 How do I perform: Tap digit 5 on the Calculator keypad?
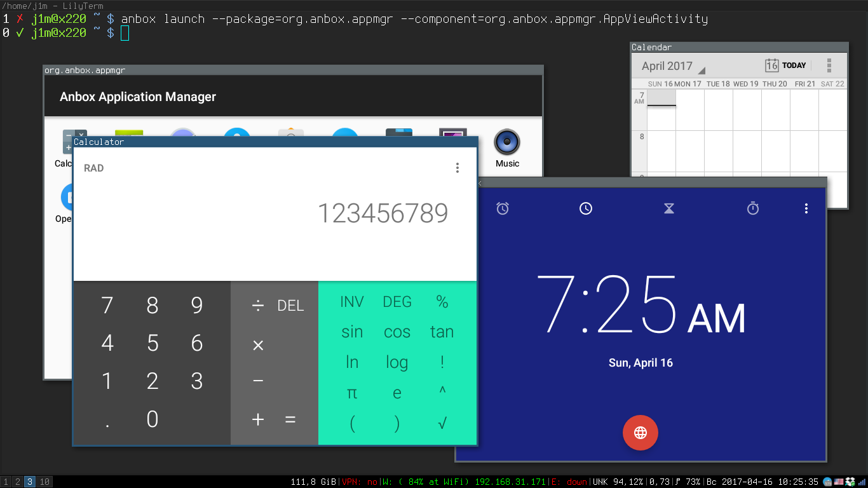coord(153,344)
